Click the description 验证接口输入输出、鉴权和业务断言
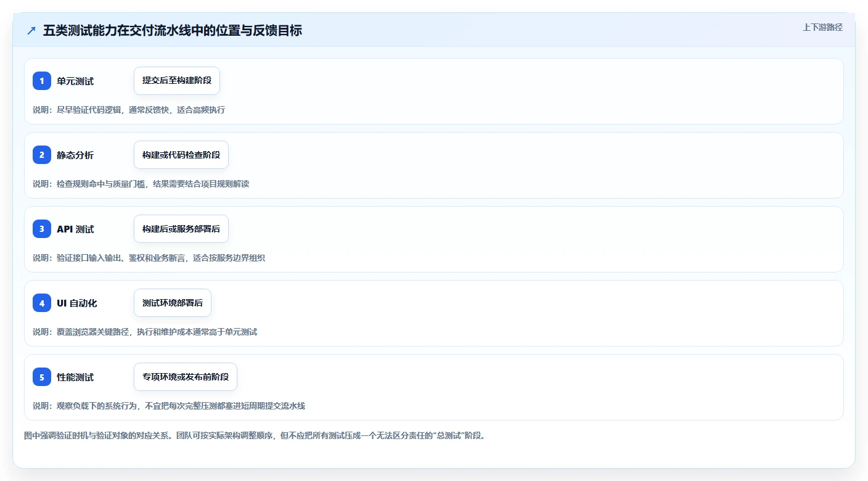 [x=149, y=258]
